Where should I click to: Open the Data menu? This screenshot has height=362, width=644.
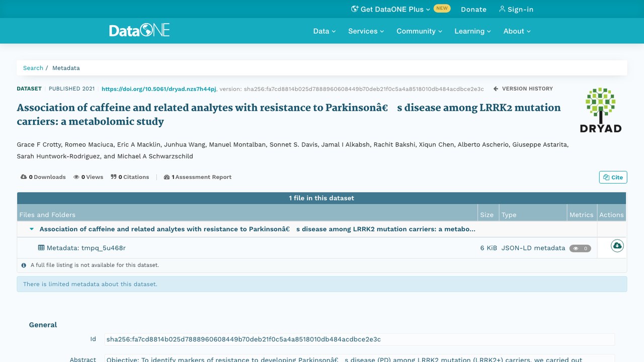pyautogui.click(x=324, y=31)
